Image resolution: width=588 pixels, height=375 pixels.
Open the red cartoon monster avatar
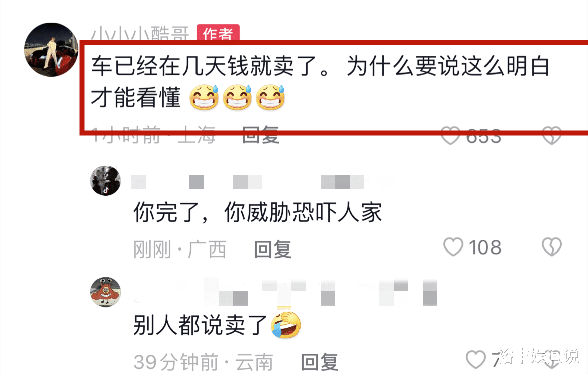coord(106,292)
